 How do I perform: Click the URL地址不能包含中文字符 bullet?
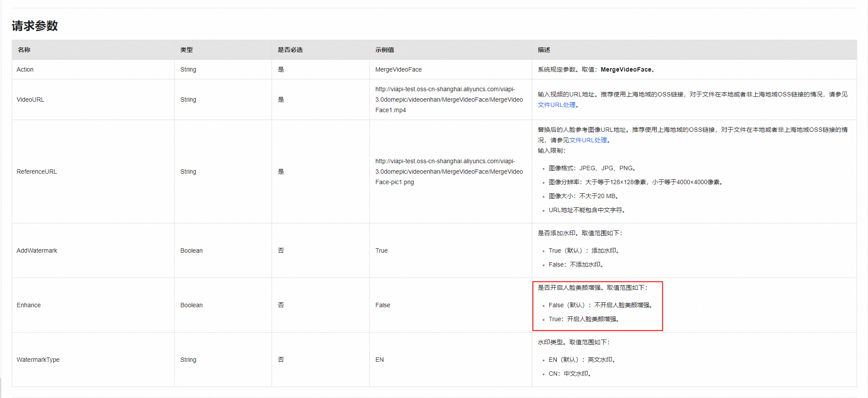tap(587, 210)
